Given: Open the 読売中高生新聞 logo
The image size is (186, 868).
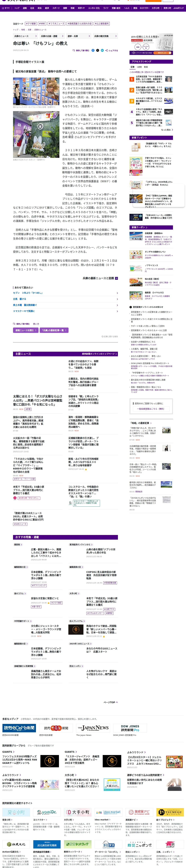Looking at the screenshot, I should tap(56, 728).
